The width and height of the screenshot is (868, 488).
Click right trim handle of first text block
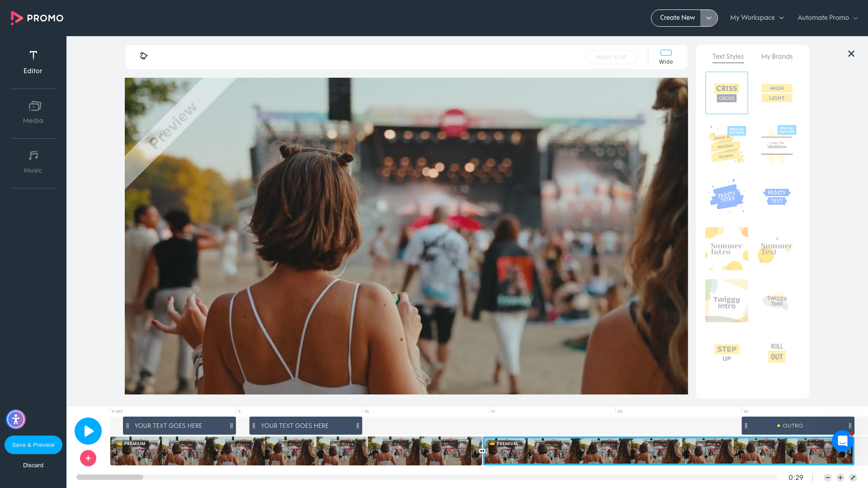[x=231, y=426]
